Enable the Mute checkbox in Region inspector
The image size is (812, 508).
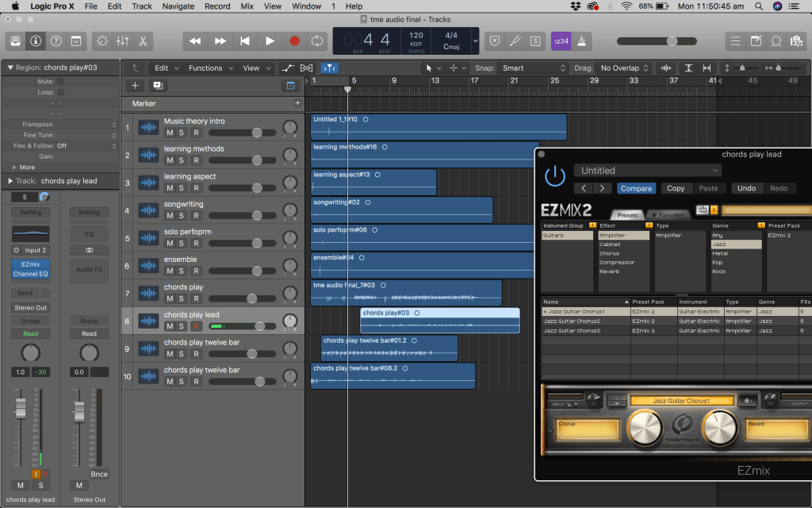60,81
